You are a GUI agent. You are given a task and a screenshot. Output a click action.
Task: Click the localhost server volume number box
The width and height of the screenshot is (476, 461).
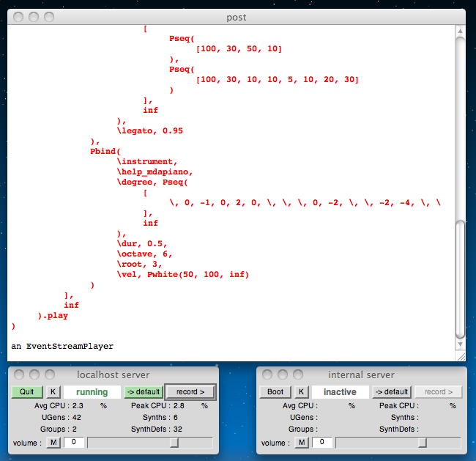tap(74, 442)
